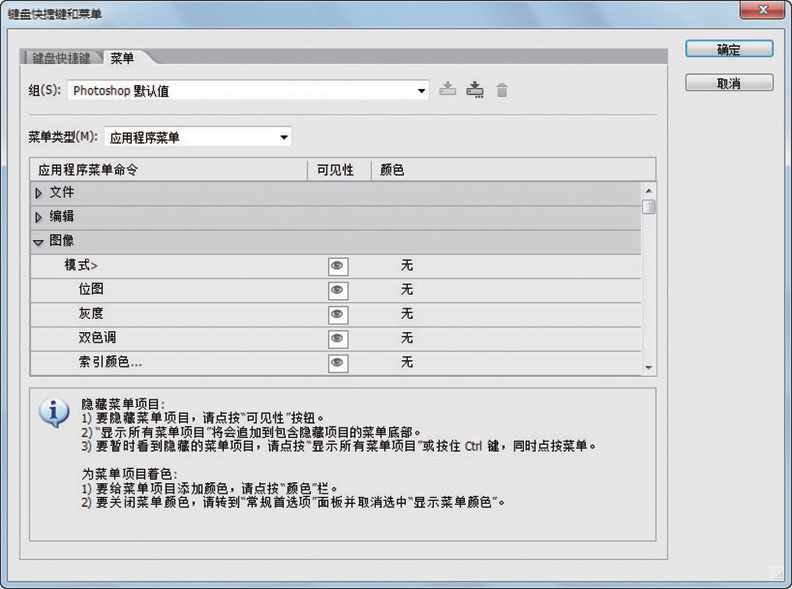792x589 pixels.
Task: Collapse the 图像 menu group
Action: pos(39,241)
